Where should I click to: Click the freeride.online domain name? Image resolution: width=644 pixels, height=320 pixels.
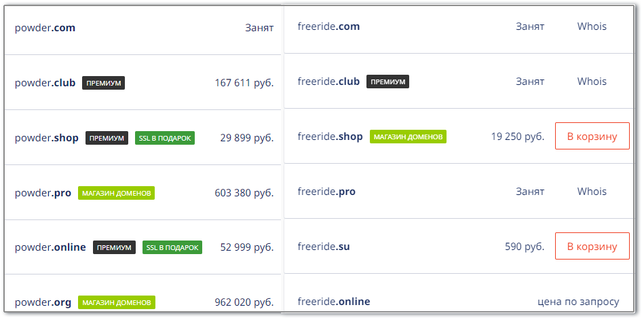[334, 302]
